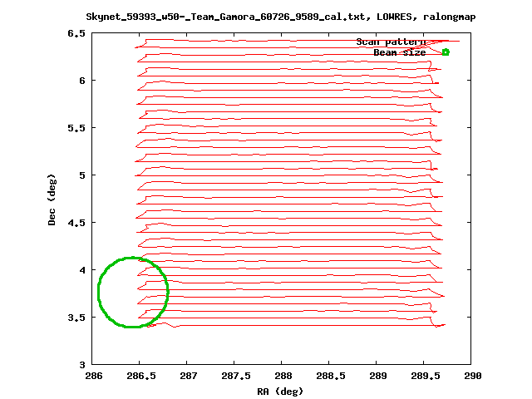The width and height of the screenshot is (532, 399).
Task: Click the '289' RA tick label
Action: pos(378,376)
